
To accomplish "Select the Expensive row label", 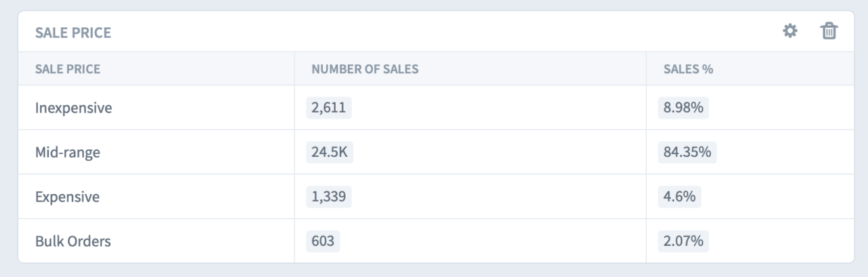I will tap(68, 197).
